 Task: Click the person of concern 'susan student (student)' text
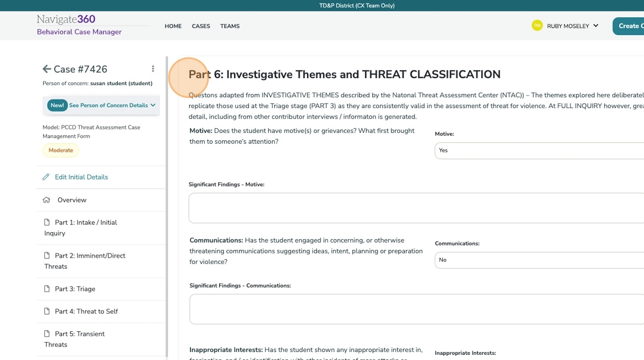121,83
